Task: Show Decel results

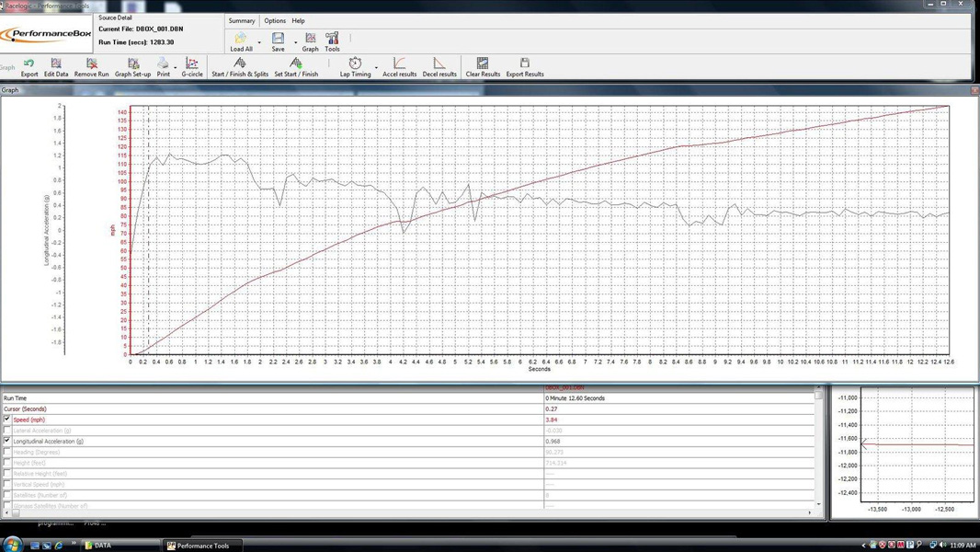Action: click(x=439, y=66)
